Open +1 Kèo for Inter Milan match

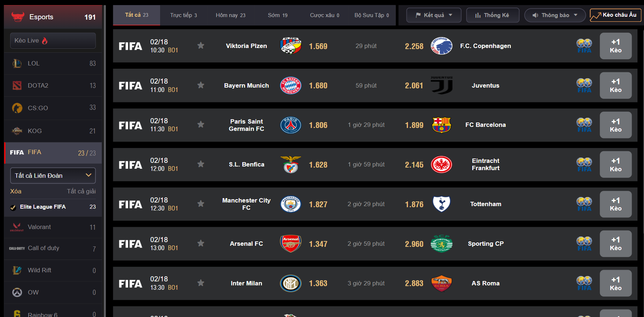[616, 284]
